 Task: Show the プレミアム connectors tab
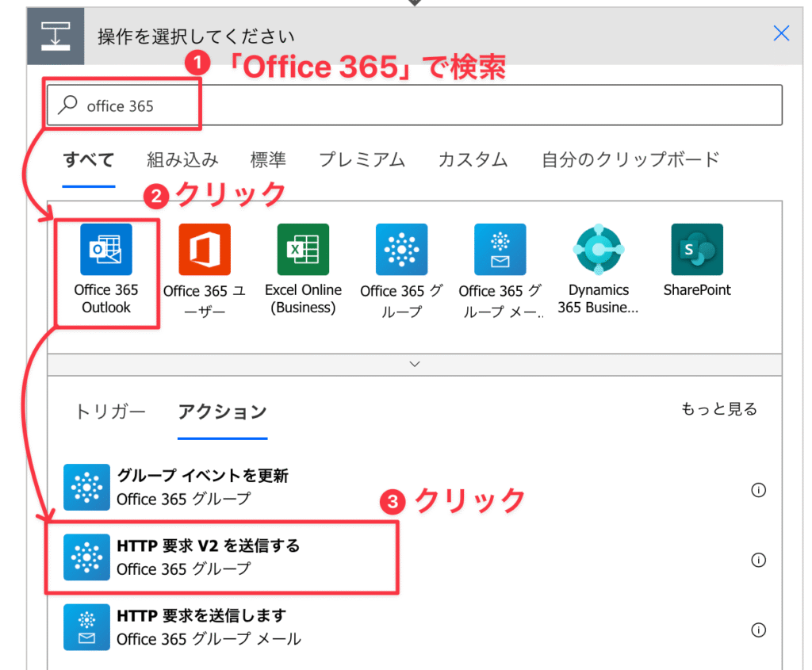(362, 159)
